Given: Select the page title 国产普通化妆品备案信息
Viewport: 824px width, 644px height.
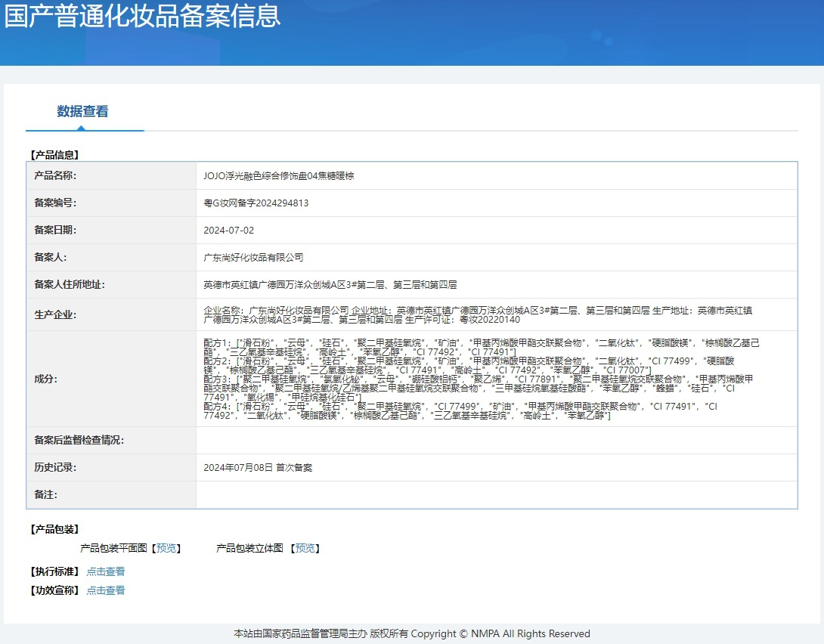Looking at the screenshot, I should click(x=142, y=15).
